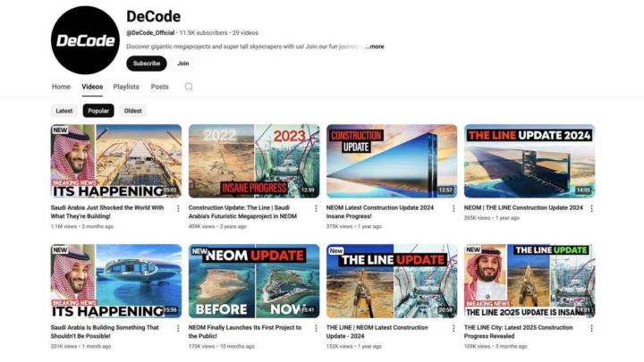This screenshot has height=362, width=644.
Task: Sort videos by Oldest
Action: (x=132, y=111)
